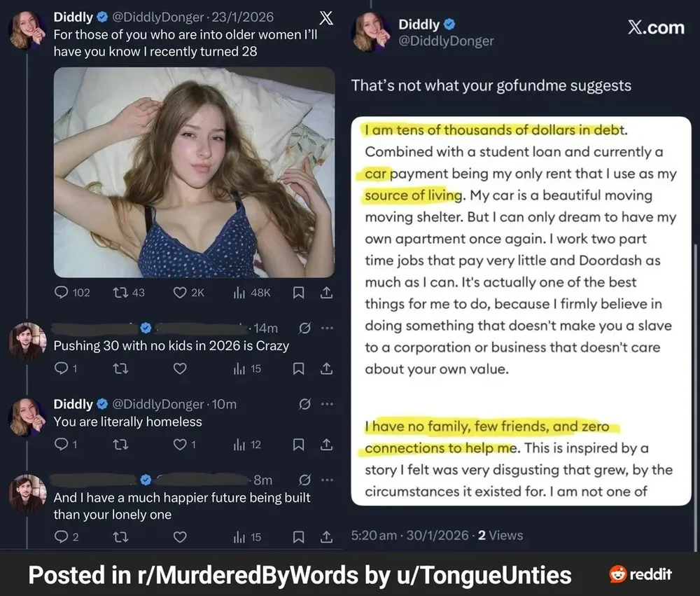700x596 pixels.
Task: Open Grok icon on 'You are literally homeless' reply
Action: point(304,404)
